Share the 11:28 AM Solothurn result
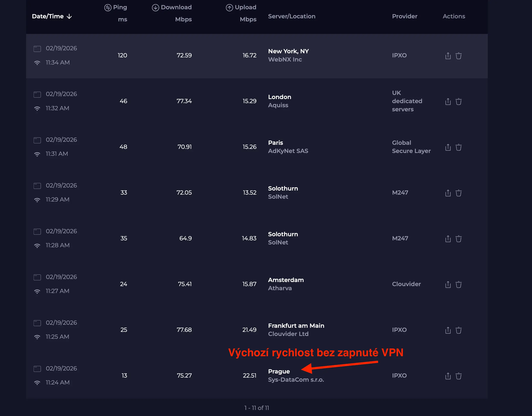Image resolution: width=532 pixels, height=416 pixels. pos(448,239)
